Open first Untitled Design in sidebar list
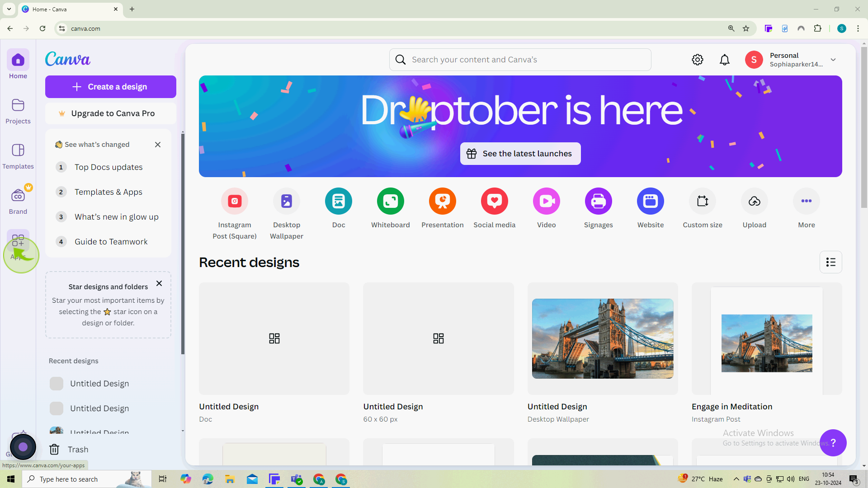The image size is (868, 488). click(108, 384)
